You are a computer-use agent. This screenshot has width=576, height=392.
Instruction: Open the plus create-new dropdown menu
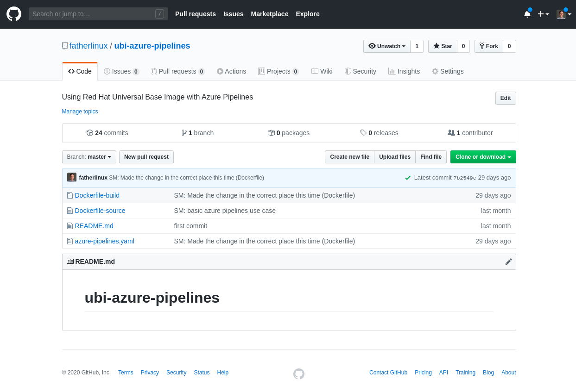(x=543, y=14)
